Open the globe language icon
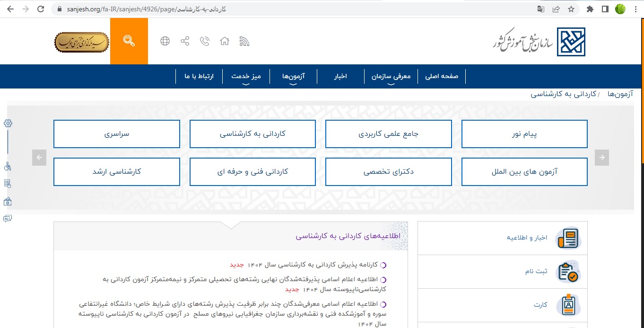Viewport: 644px width, 328px height. click(x=165, y=41)
